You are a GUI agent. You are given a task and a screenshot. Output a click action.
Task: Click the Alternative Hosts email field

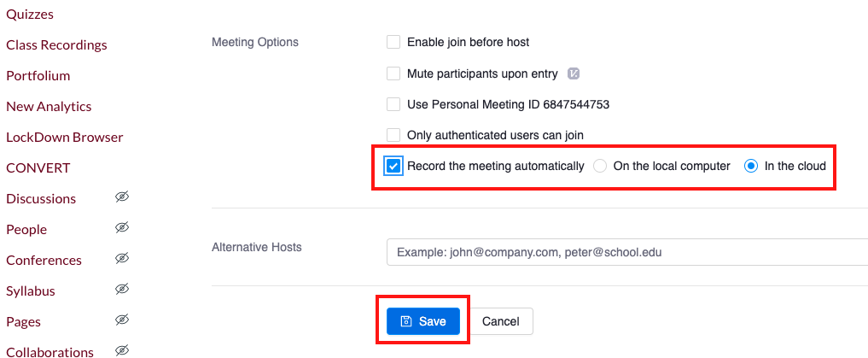pos(626,252)
